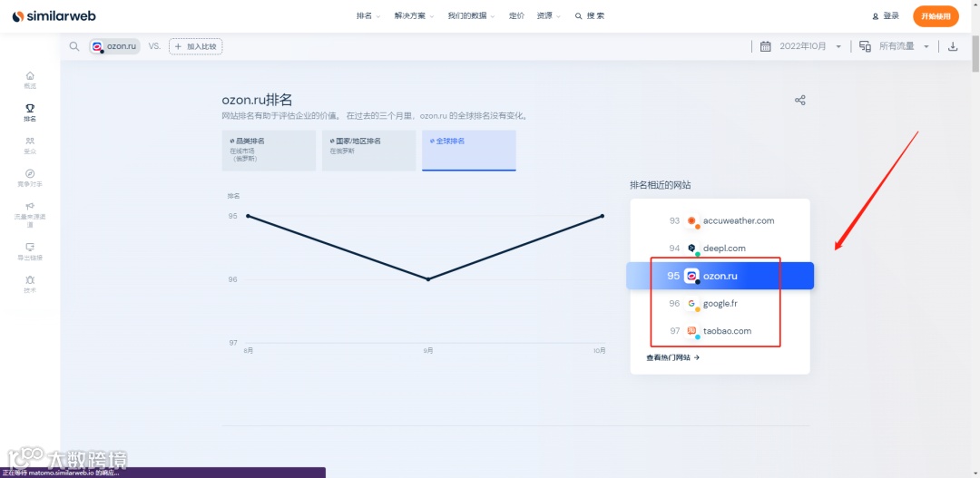Switch to the 品类排名 tab
980x478 pixels.
(x=269, y=151)
